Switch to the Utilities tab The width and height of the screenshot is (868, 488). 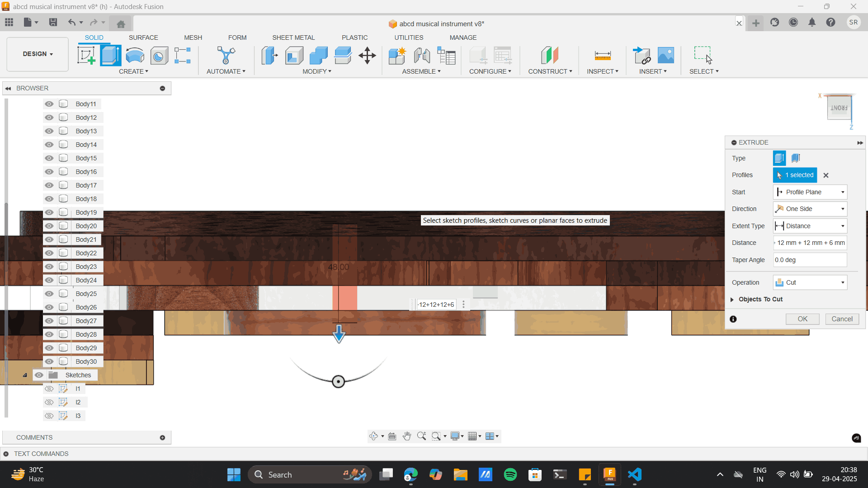click(409, 38)
